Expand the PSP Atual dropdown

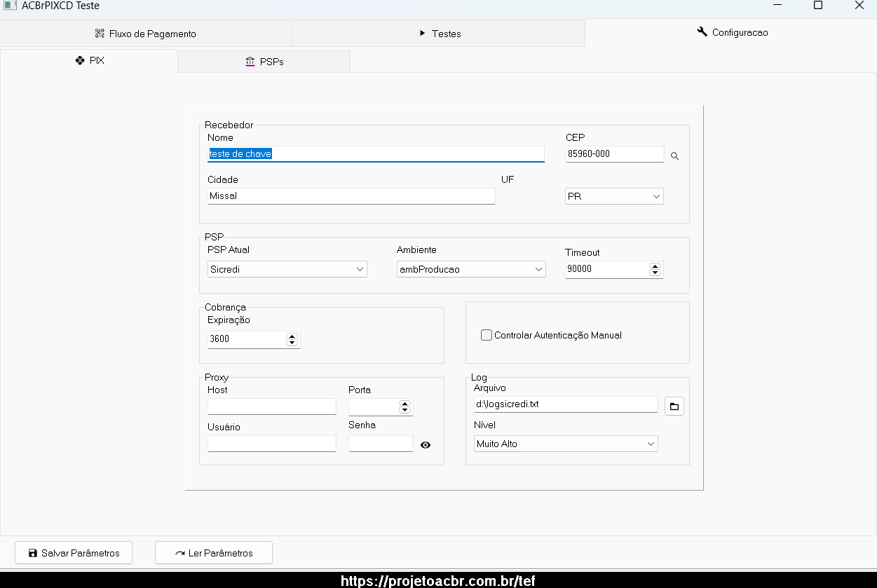287,269
